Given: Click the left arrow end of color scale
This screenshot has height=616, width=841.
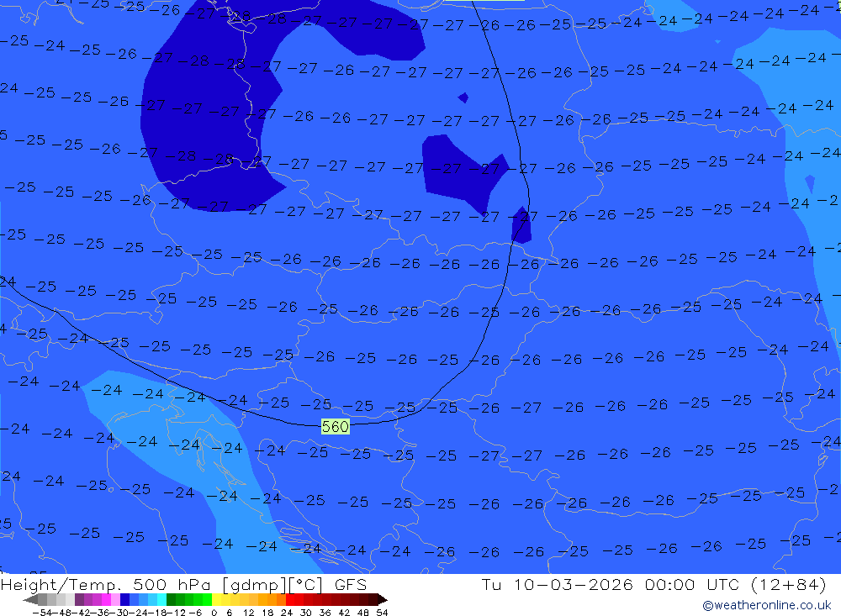Looking at the screenshot, I should [30, 599].
